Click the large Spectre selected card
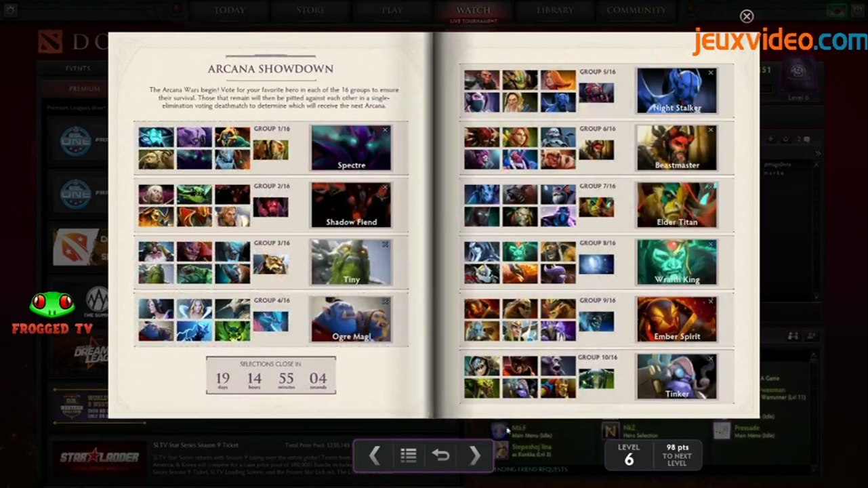868x488 pixels. click(x=351, y=148)
